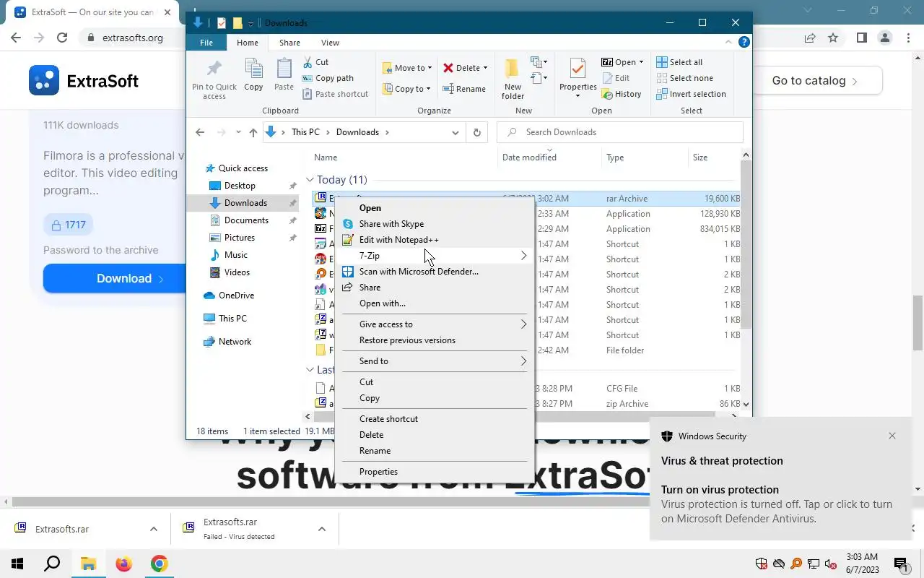Click the blue Download button on ExtraSoft
Viewport: 924px width, 578px height.
tap(115, 278)
